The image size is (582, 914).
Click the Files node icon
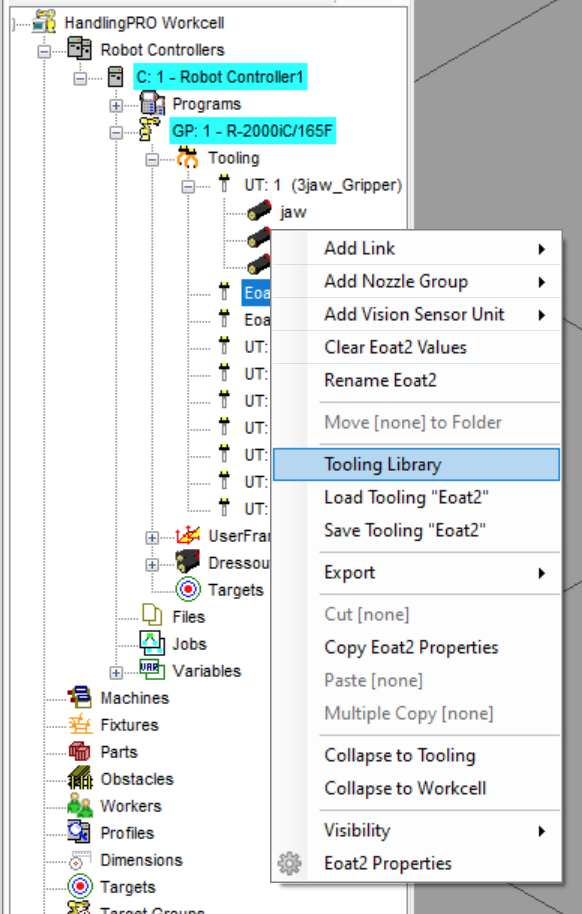(x=152, y=616)
